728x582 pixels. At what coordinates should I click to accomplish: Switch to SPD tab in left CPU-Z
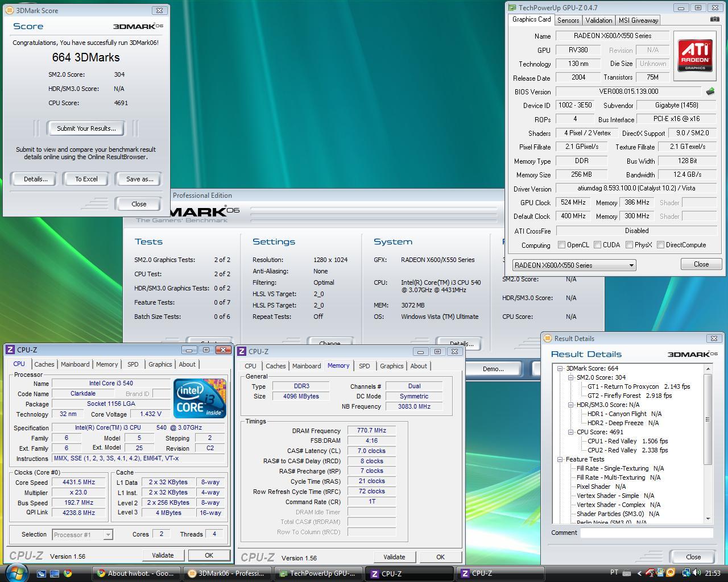[x=133, y=364]
